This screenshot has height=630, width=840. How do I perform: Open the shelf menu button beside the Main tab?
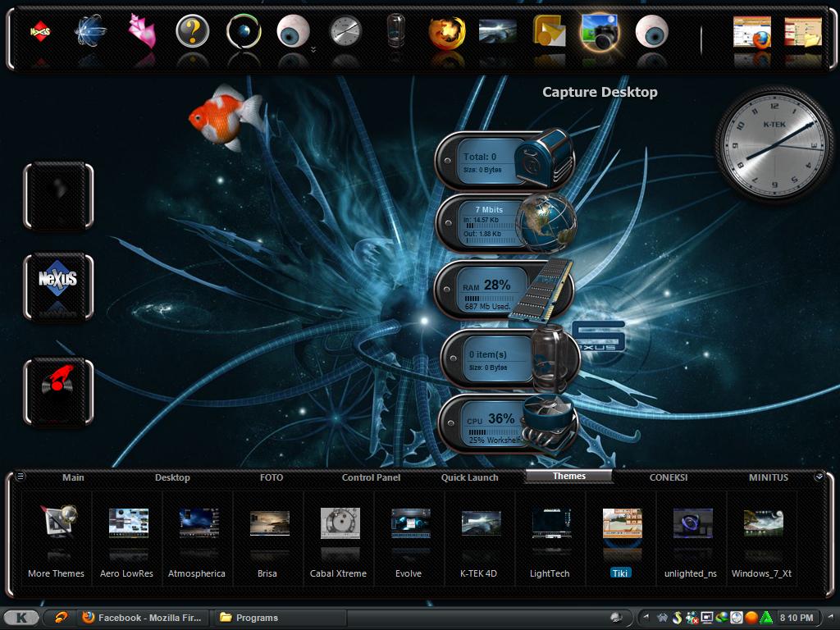click(x=21, y=477)
